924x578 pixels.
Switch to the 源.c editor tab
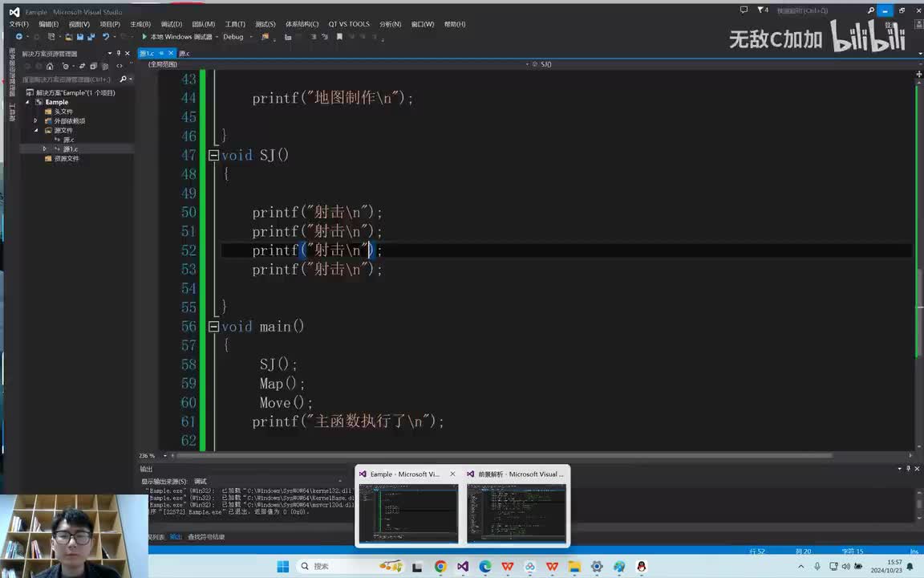(184, 53)
